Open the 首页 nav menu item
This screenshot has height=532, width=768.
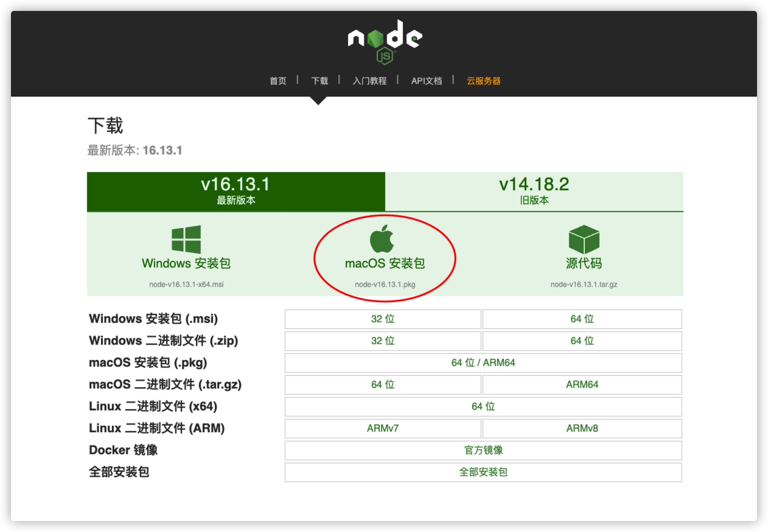[278, 81]
